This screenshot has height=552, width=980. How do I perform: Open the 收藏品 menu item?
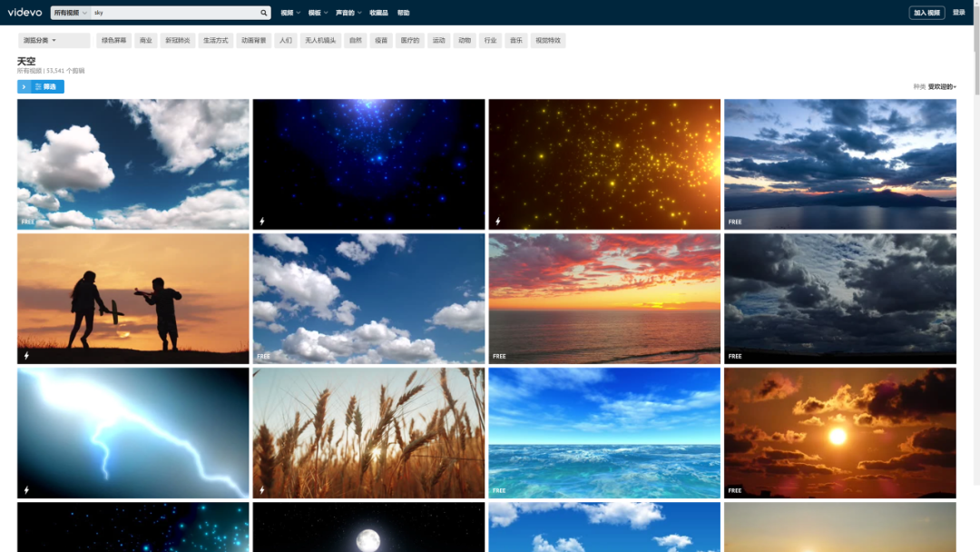pos(378,13)
